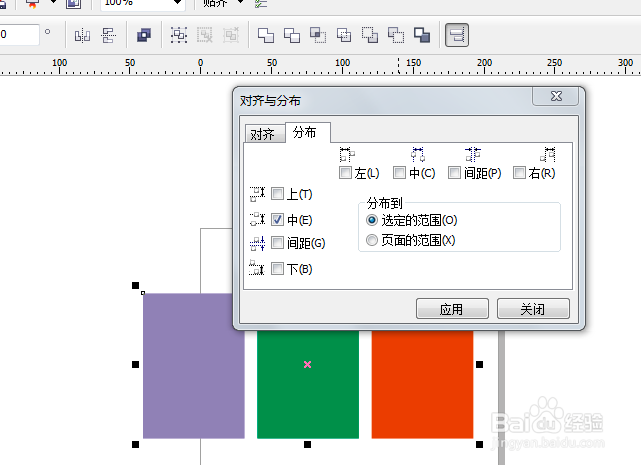Click the Back minus front icon

point(396,35)
